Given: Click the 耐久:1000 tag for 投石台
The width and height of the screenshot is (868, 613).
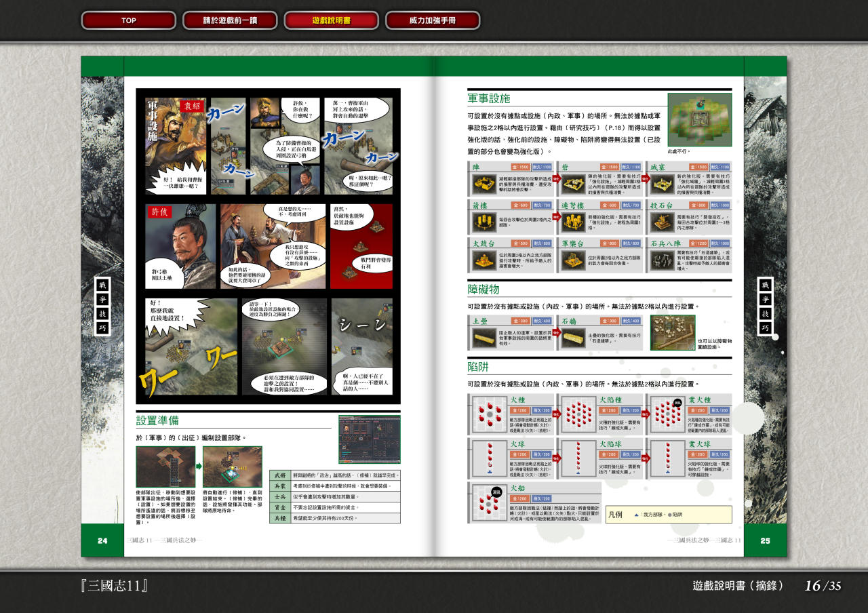Looking at the screenshot, I should 721,205.
